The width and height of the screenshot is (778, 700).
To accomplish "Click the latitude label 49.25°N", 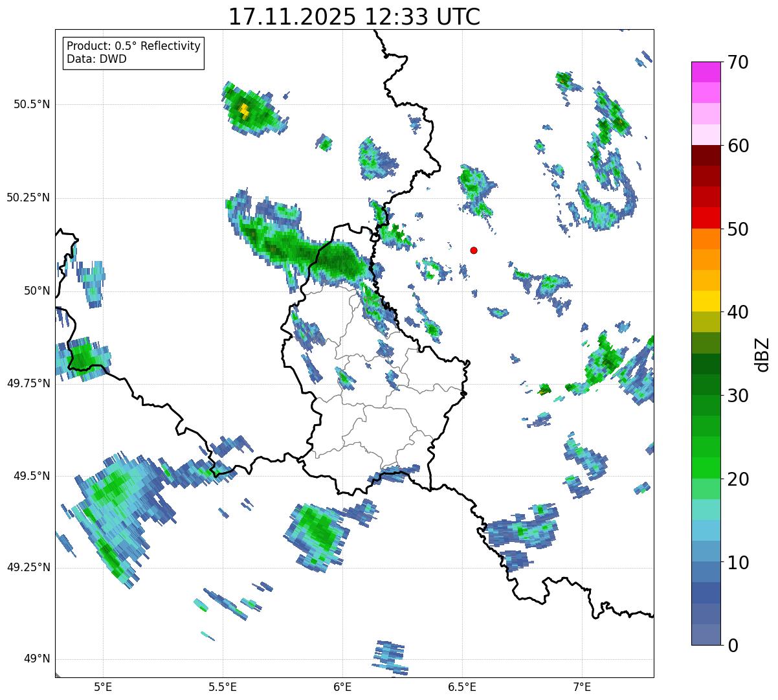I will [28, 568].
